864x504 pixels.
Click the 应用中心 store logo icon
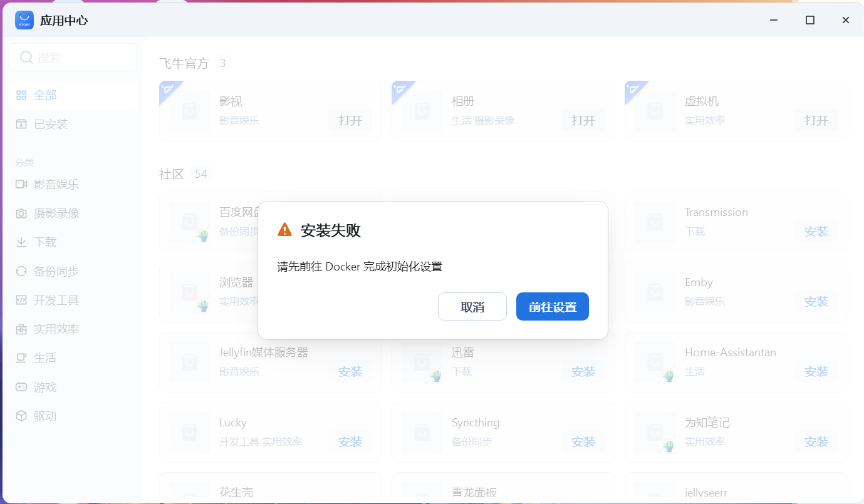[x=24, y=20]
